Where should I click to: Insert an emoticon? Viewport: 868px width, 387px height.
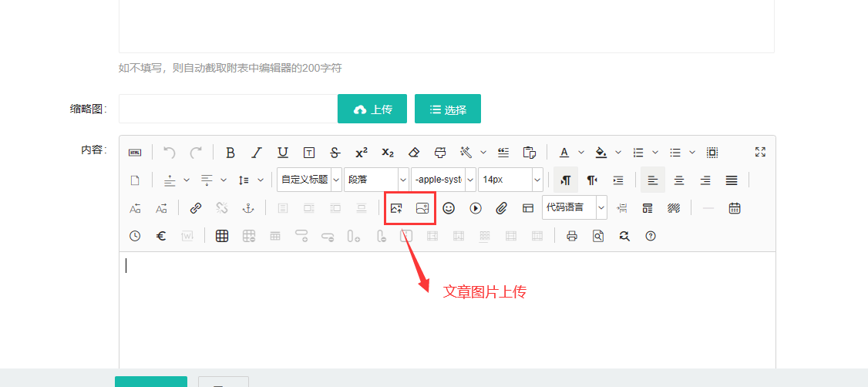(449, 208)
